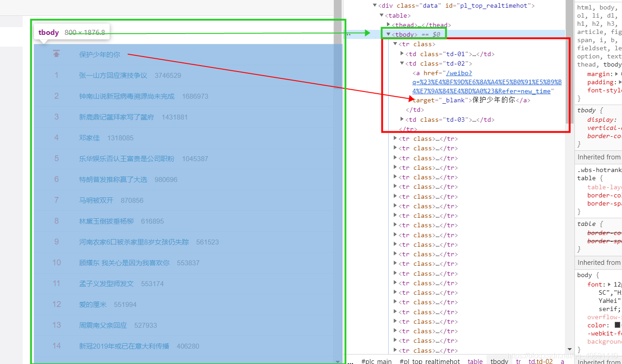Expand the thead element node
Viewport: 622px width, 364px height.
coord(388,25)
